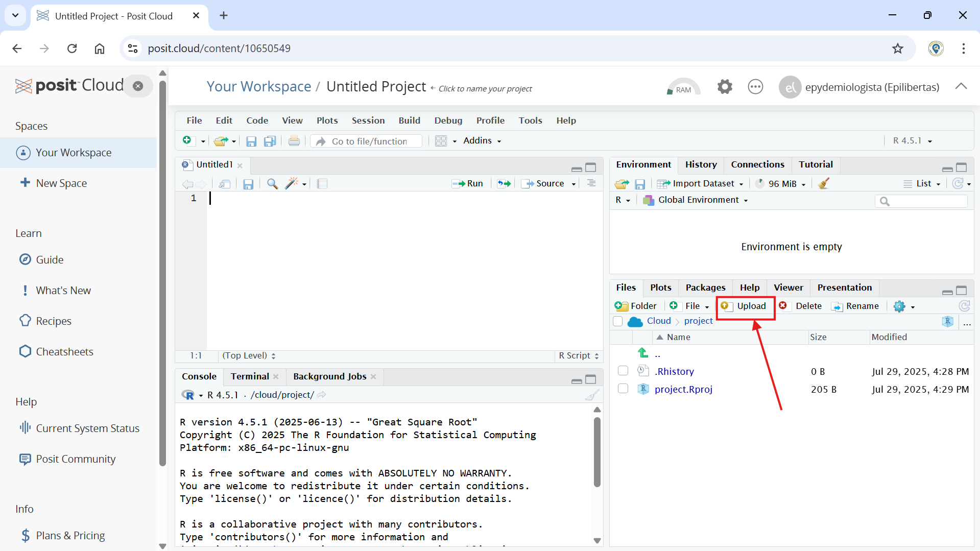The image size is (980, 551).
Task: Click the environment search field
Action: pos(925,201)
